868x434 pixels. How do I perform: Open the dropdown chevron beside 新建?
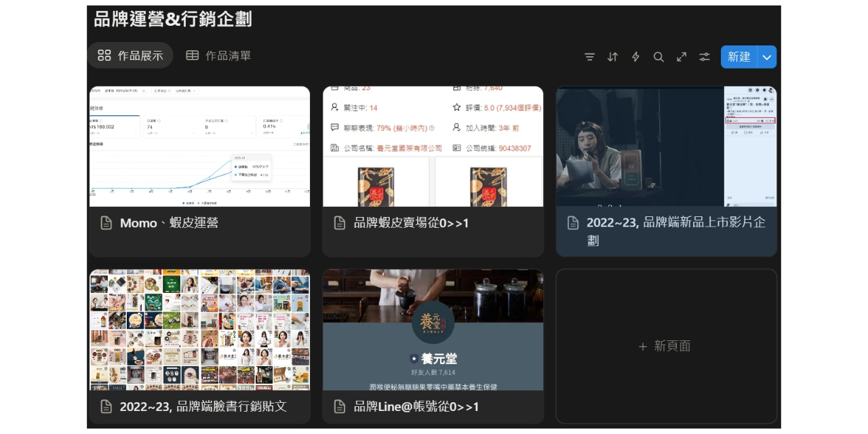(766, 57)
